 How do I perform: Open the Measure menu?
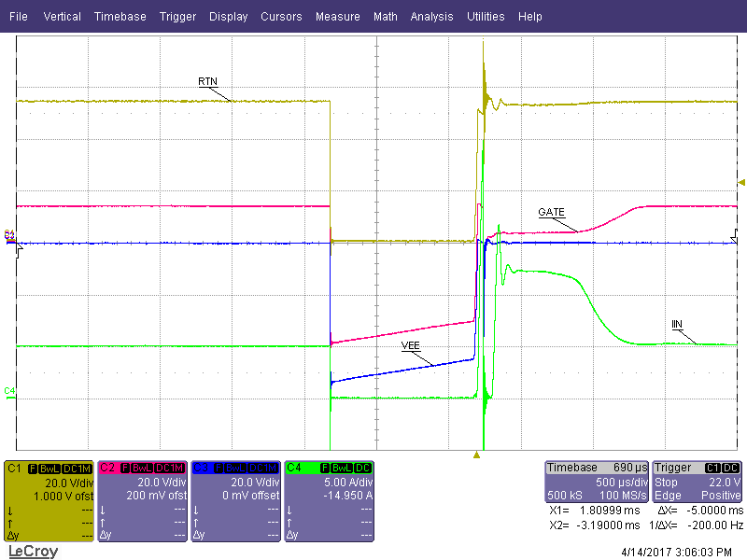[x=337, y=17]
